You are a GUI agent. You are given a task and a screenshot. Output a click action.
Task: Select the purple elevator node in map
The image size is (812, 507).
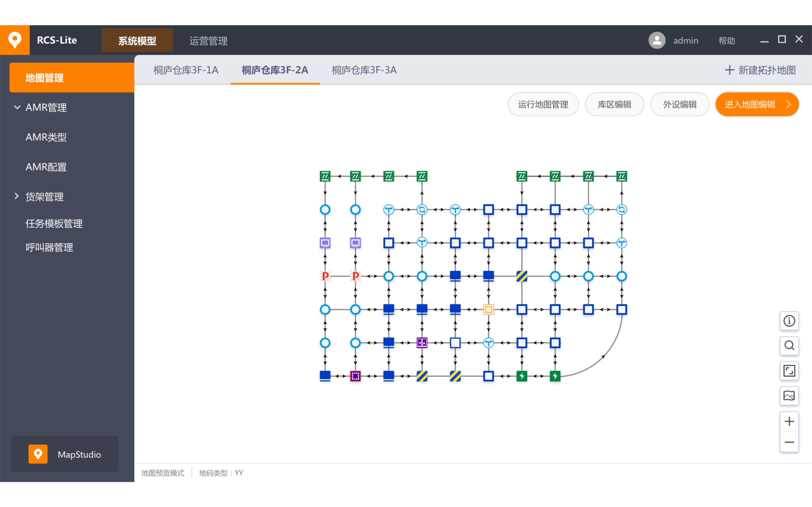click(x=422, y=343)
